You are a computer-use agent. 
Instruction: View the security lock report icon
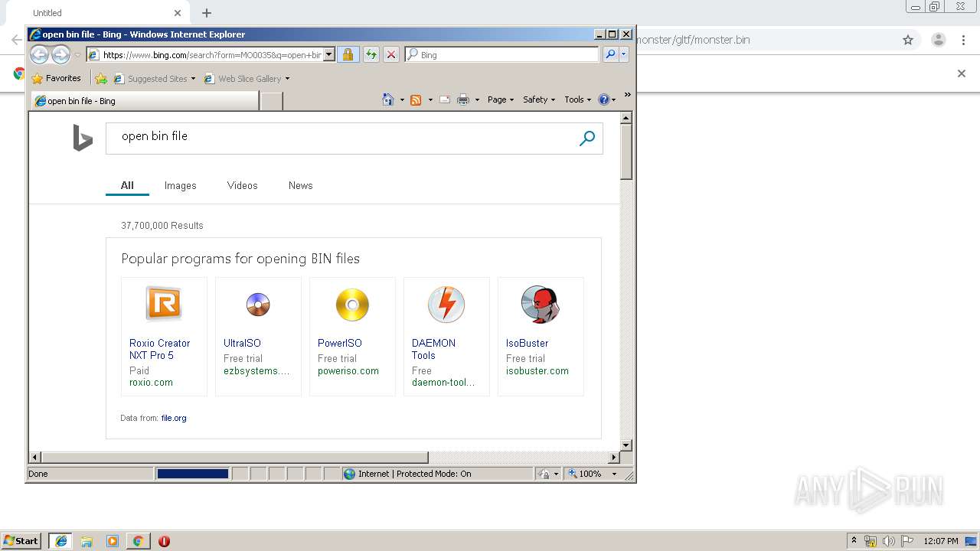click(348, 54)
